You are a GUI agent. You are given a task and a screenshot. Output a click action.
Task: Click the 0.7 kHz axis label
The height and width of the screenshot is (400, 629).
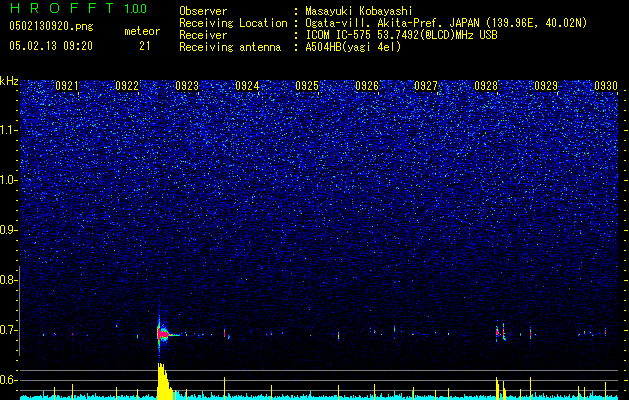pyautogui.click(x=8, y=330)
